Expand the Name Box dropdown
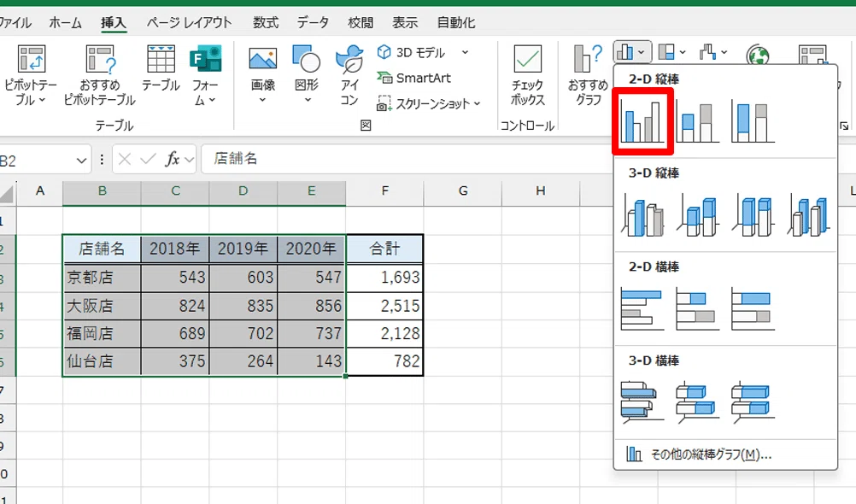Viewport: 856px width, 504px height. click(x=81, y=161)
